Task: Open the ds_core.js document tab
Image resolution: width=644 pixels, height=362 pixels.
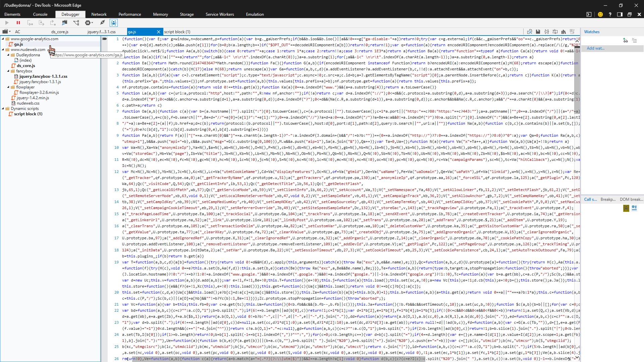Action: click(x=60, y=32)
